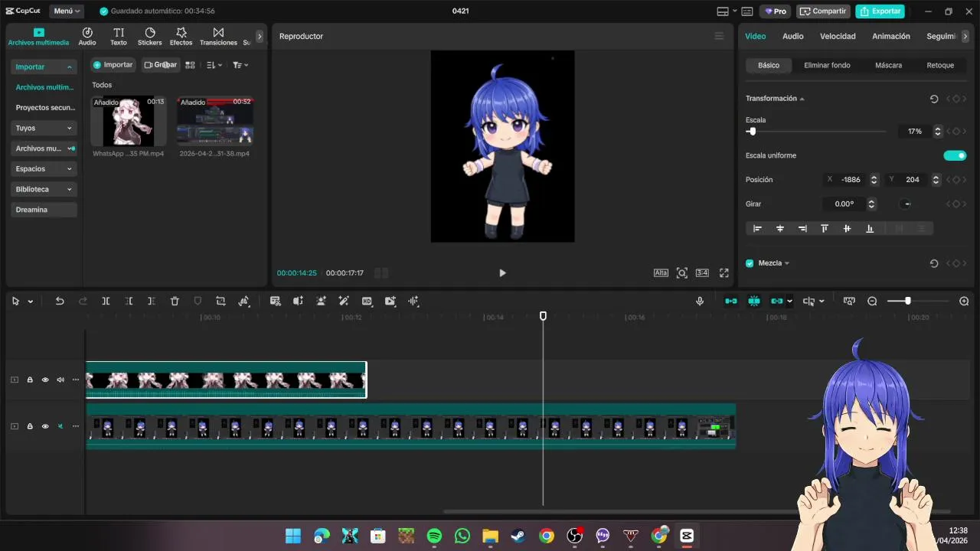
Task: Open the Reproductor hamburger menu
Action: tap(718, 36)
